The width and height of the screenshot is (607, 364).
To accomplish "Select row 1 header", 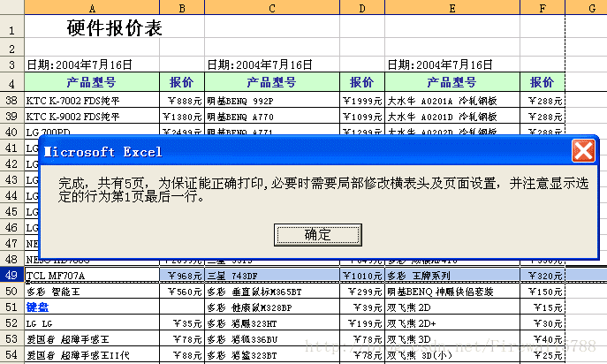I will point(12,27).
